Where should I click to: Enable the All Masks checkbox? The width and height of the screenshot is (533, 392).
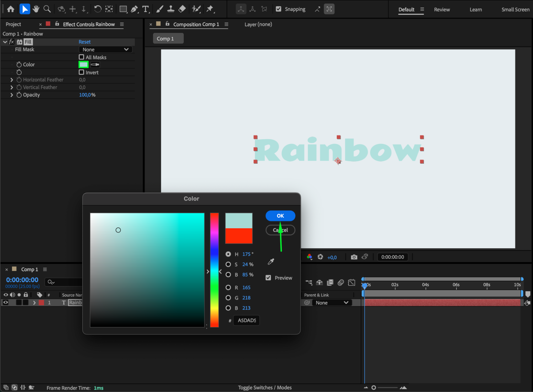coord(82,57)
